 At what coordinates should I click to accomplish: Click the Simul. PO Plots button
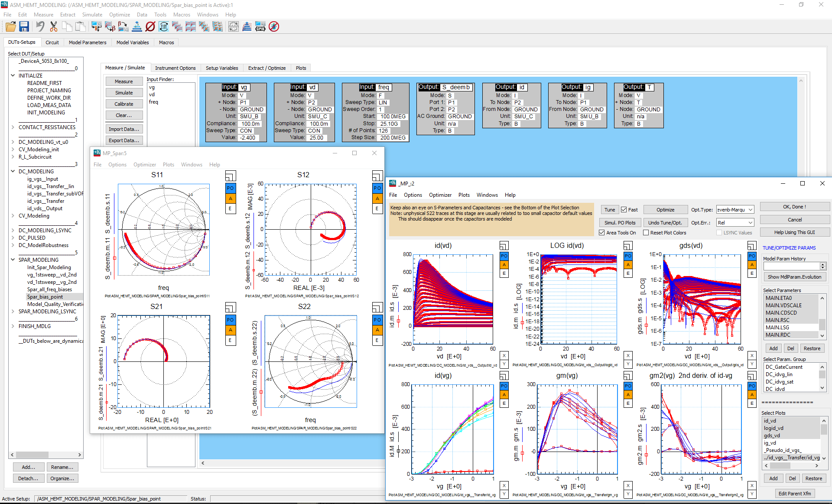tap(620, 222)
